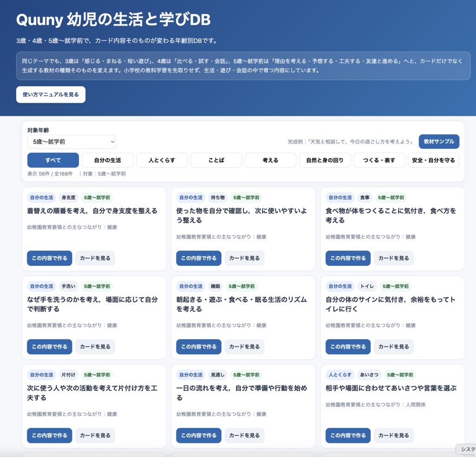Viewport: 476px width, 457px height.
Task: Click the 睡眠 tag badge
Action: (216, 286)
